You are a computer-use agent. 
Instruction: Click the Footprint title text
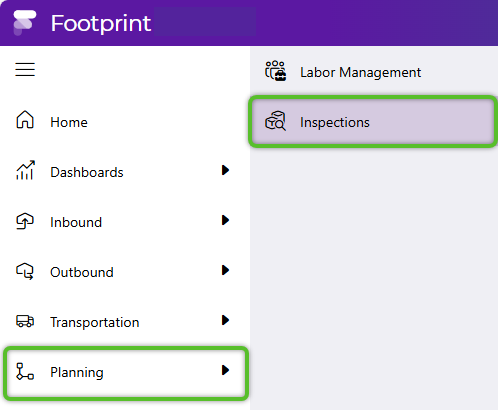(x=101, y=23)
